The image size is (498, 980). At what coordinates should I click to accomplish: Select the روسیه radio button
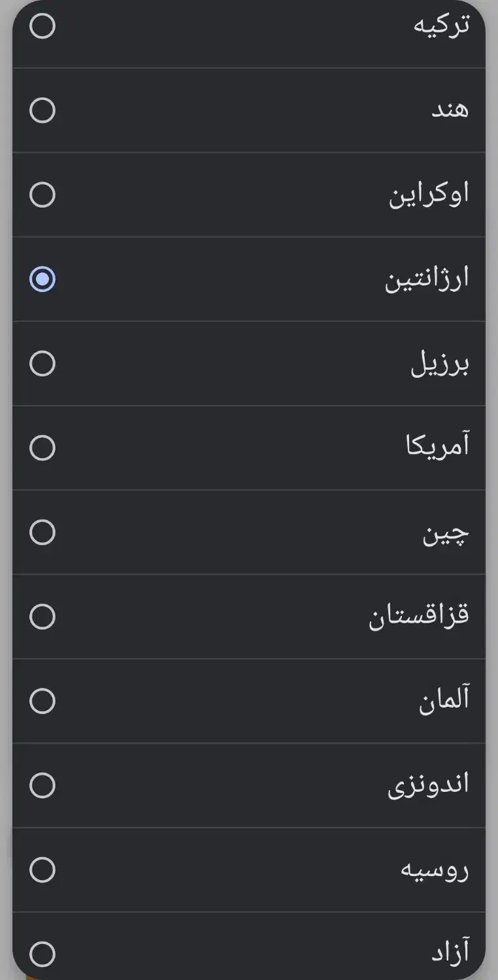pyautogui.click(x=42, y=870)
